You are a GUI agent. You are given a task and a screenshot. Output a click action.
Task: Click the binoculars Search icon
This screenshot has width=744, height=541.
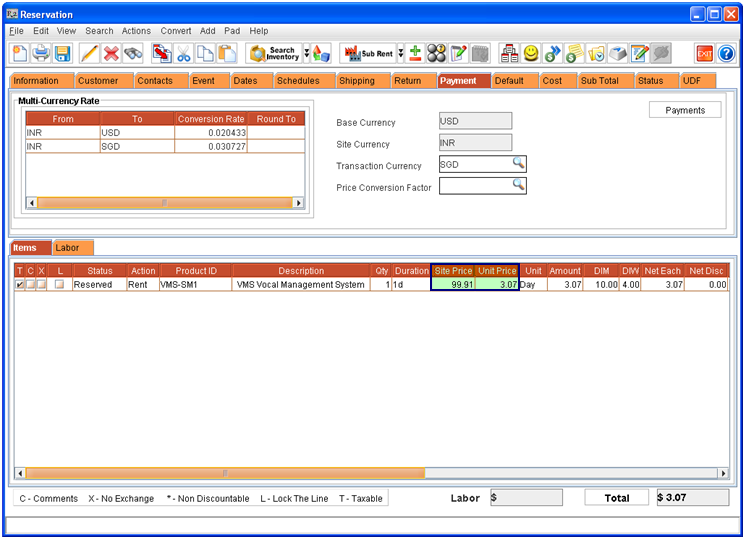click(133, 54)
